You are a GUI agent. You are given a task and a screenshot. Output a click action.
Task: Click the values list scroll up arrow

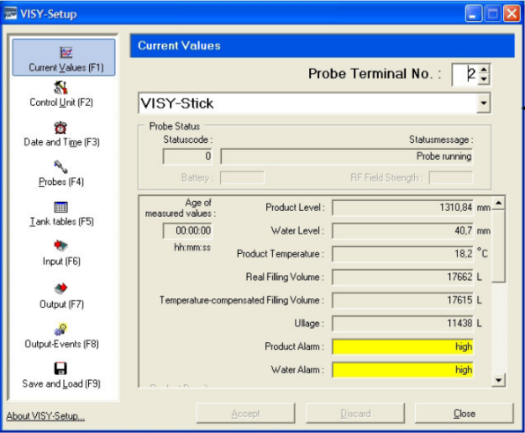click(x=499, y=203)
